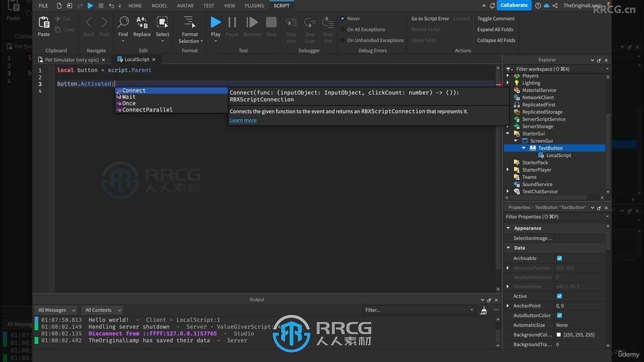
Task: Start the large Play button in the Test group
Action: pos(215,22)
